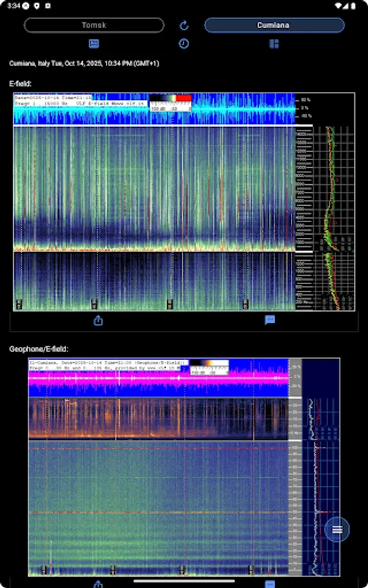Select the Tomsk station tab
This screenshot has width=368, height=588.
[x=94, y=25]
